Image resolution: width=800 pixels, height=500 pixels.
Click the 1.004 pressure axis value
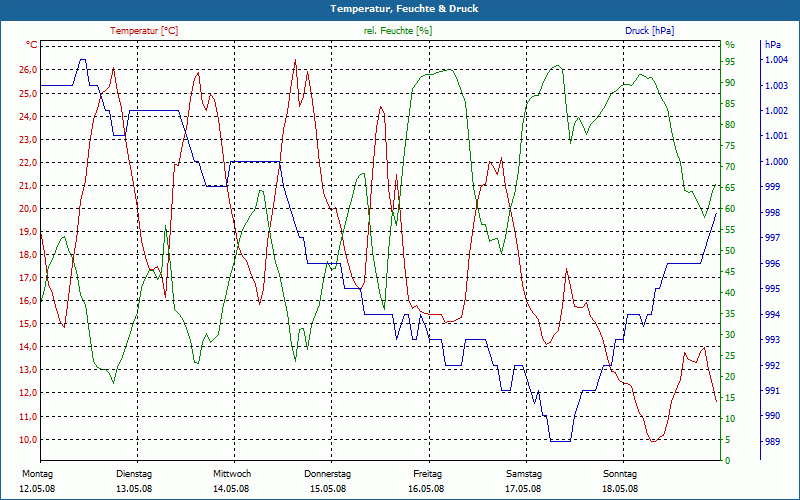pyautogui.click(x=776, y=60)
